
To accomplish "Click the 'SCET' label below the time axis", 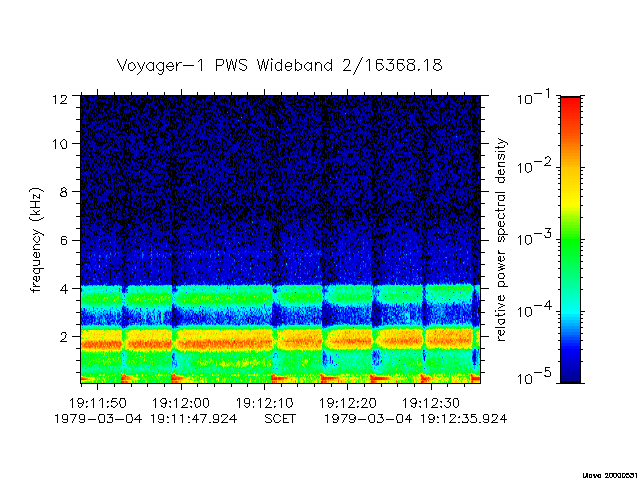I will click(280, 419).
